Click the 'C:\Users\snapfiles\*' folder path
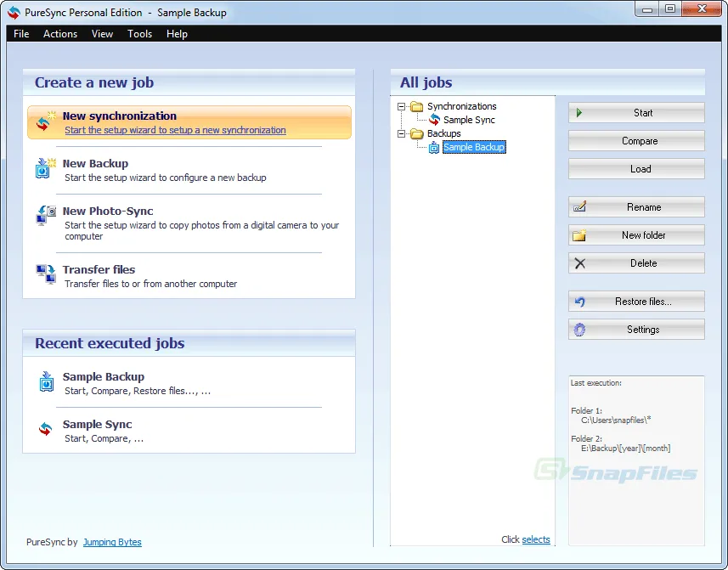 tap(616, 420)
